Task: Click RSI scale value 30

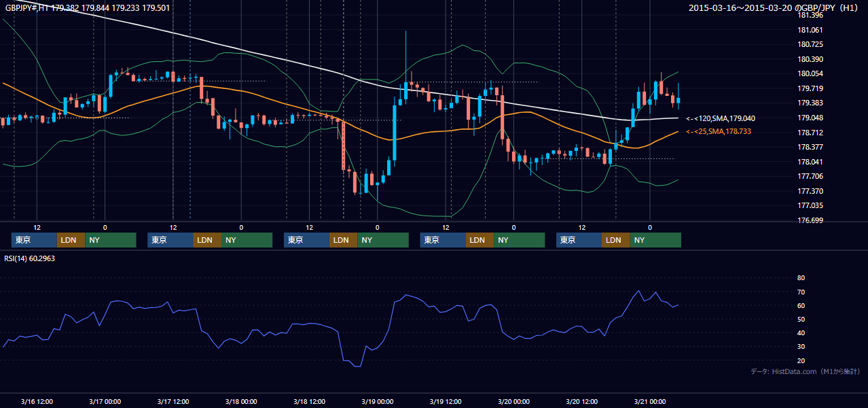Action: coord(801,347)
